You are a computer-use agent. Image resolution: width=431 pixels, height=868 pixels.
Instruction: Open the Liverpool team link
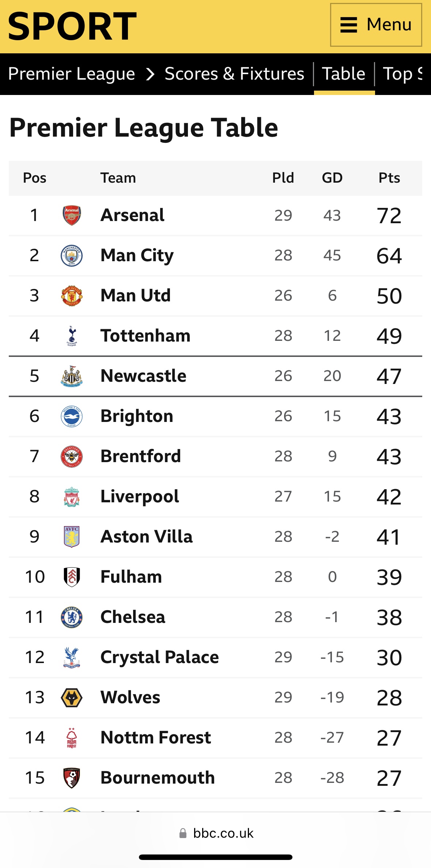point(140,496)
